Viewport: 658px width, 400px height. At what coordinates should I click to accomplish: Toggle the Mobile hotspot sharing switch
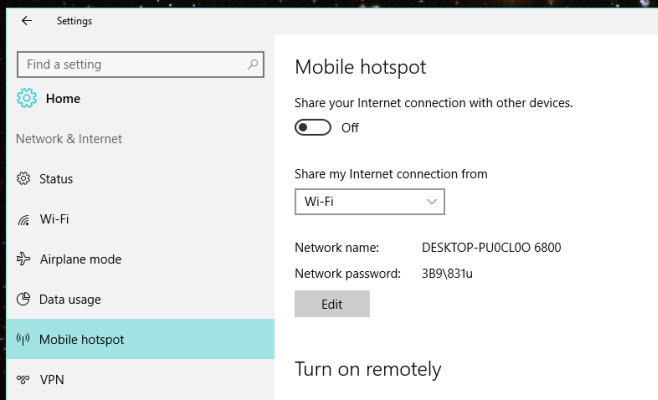click(313, 127)
